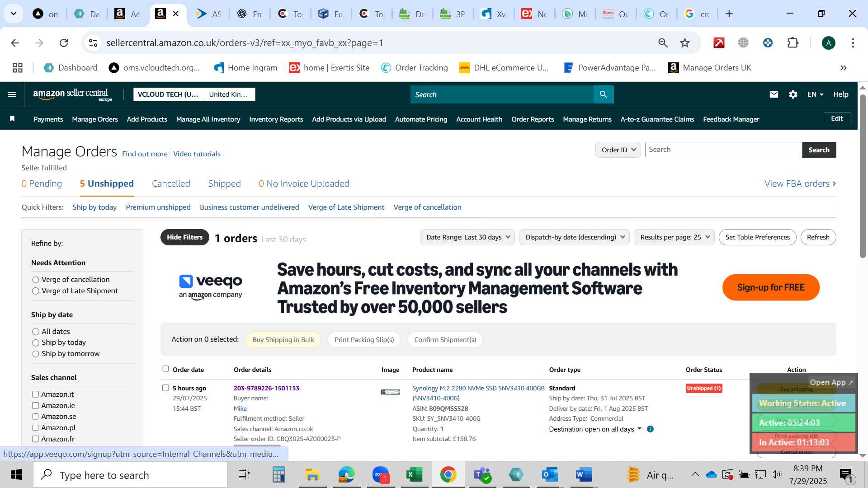868x488 pixels.
Task: Switch to the Shipped tab
Action: click(224, 183)
